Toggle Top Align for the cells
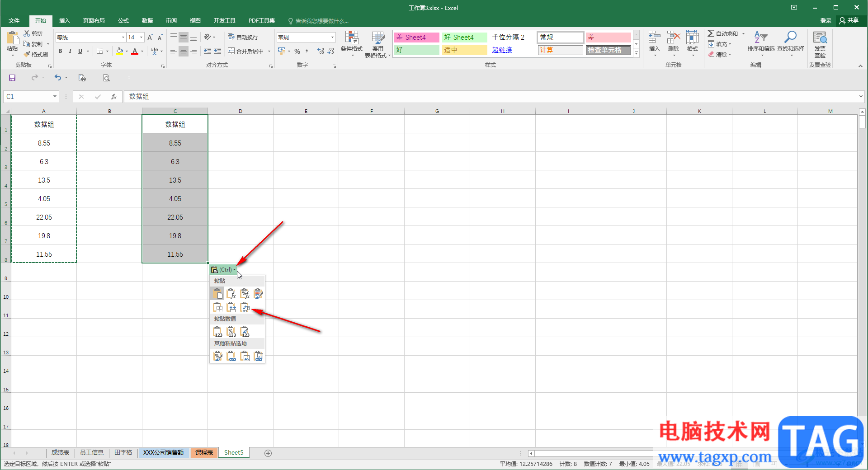 click(x=174, y=37)
